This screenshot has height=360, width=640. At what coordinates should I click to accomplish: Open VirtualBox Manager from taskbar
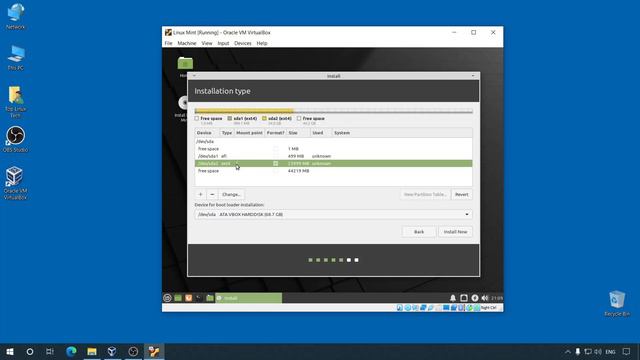pos(112,351)
